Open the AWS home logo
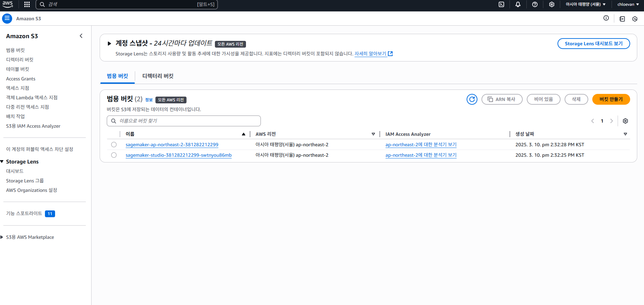The image size is (644, 305). pyautogui.click(x=7, y=4)
